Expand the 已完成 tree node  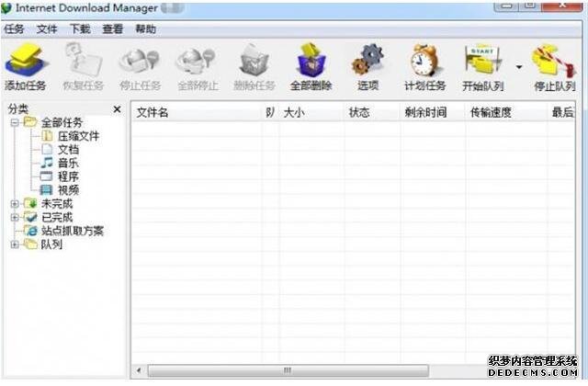coord(15,218)
